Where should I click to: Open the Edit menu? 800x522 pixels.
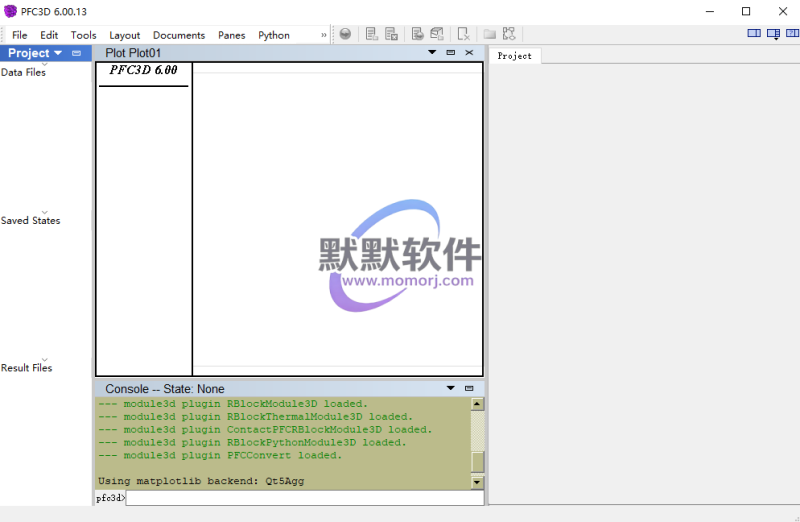point(49,35)
